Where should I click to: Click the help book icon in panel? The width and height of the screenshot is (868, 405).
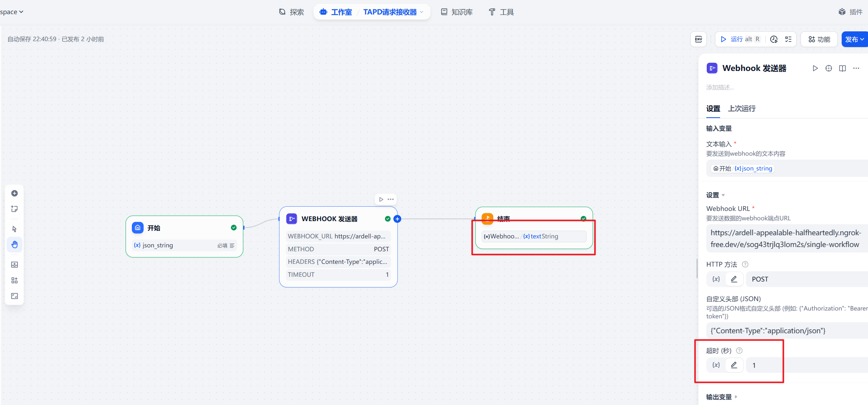(842, 68)
